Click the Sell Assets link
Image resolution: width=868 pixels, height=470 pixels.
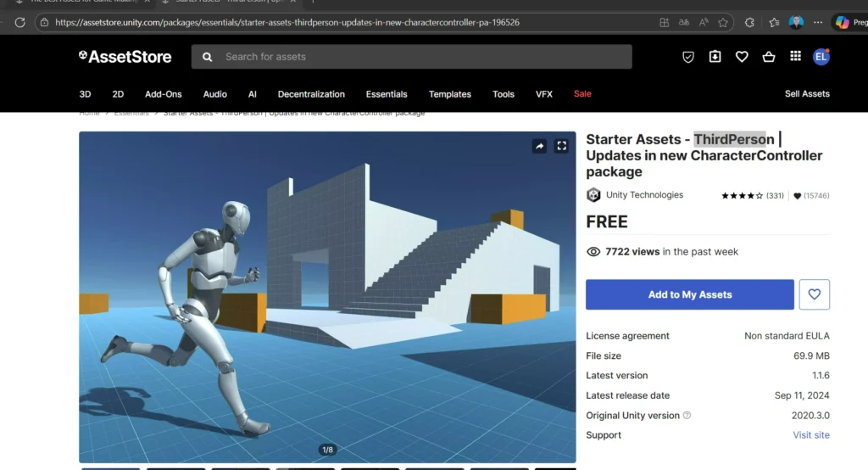(x=806, y=94)
